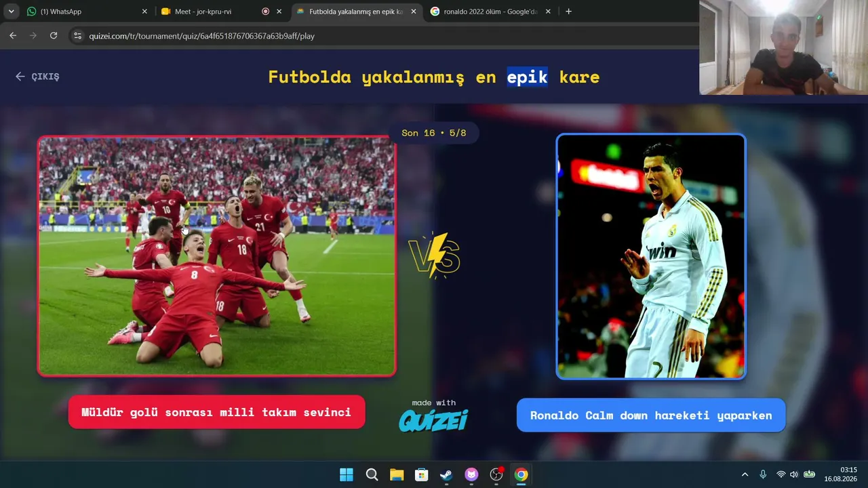Switch to the ronaldo 2022 ölüm Google tab
Viewport: 868px width, 488px height.
pyautogui.click(x=490, y=12)
